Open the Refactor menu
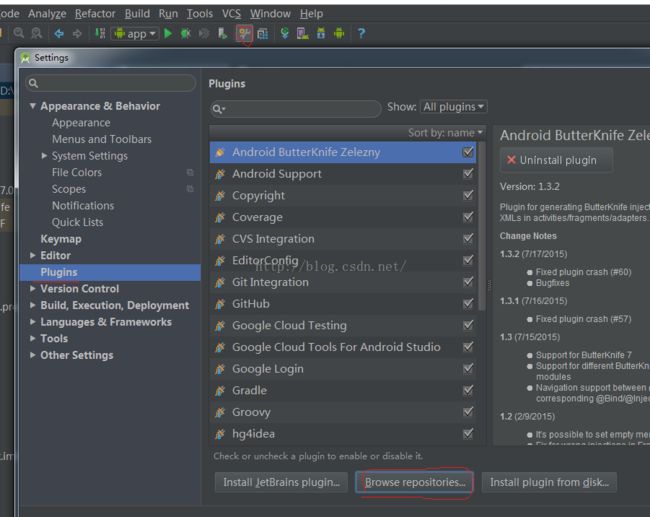The height and width of the screenshot is (517, 650). click(x=95, y=14)
